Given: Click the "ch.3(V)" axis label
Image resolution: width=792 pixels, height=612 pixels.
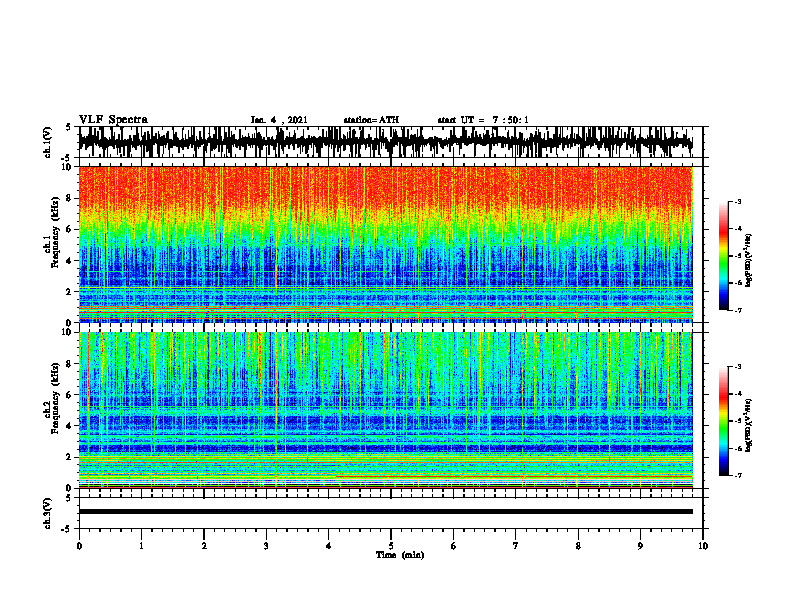Looking at the screenshot, I should (47, 513).
